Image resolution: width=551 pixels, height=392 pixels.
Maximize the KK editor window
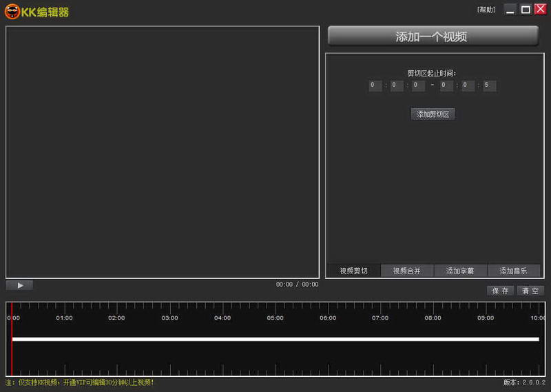[526, 10]
